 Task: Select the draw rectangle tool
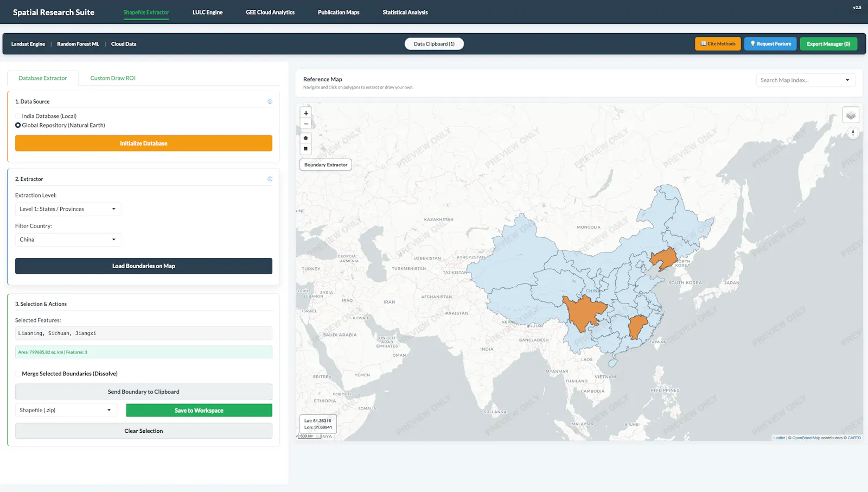click(306, 148)
